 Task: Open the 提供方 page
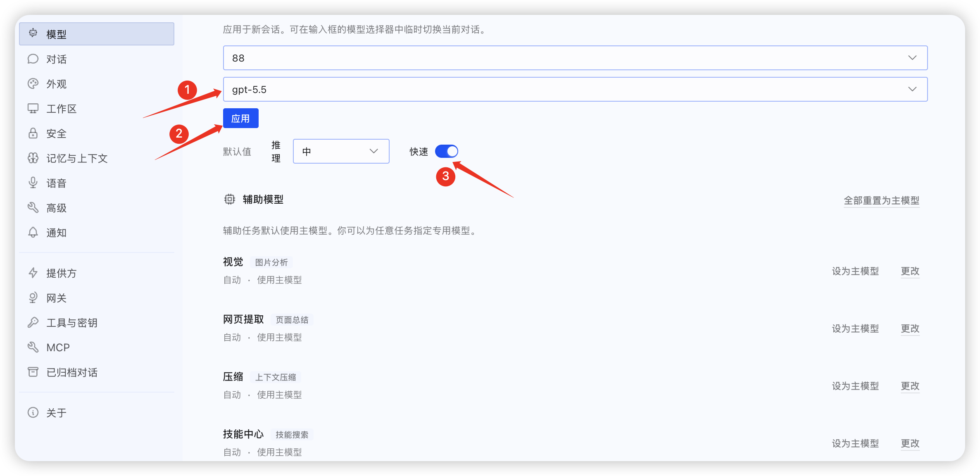(97, 273)
